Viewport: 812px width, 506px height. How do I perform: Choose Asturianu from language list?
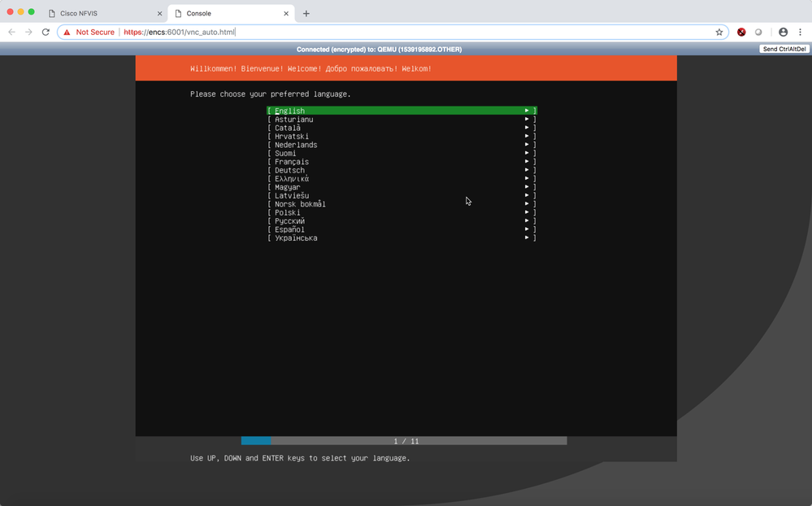402,120
